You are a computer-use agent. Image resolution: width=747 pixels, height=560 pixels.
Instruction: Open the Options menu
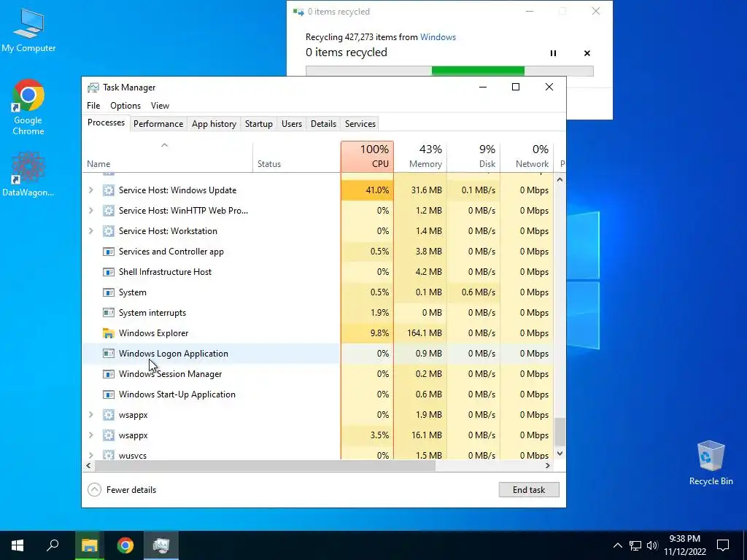[125, 106]
